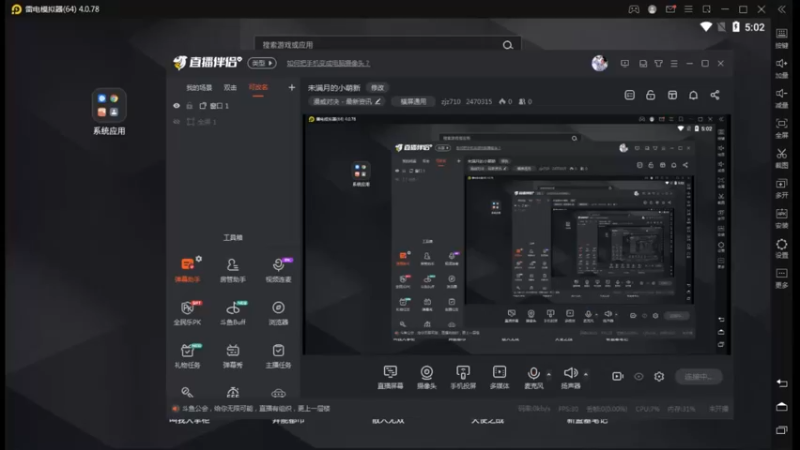Open emulator 设置 settings icon
Image resolution: width=800 pixels, height=450 pixels.
pos(782,244)
